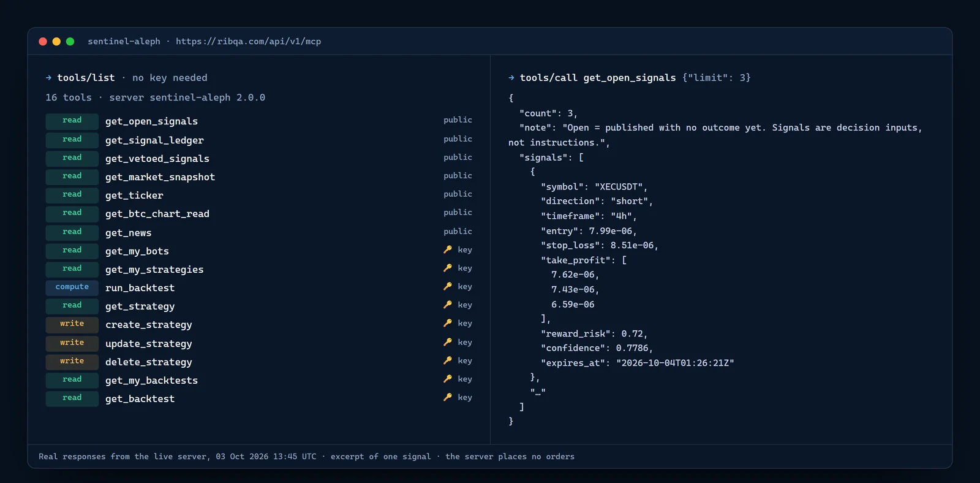Click the green window dot
The image size is (980, 483).
(70, 42)
